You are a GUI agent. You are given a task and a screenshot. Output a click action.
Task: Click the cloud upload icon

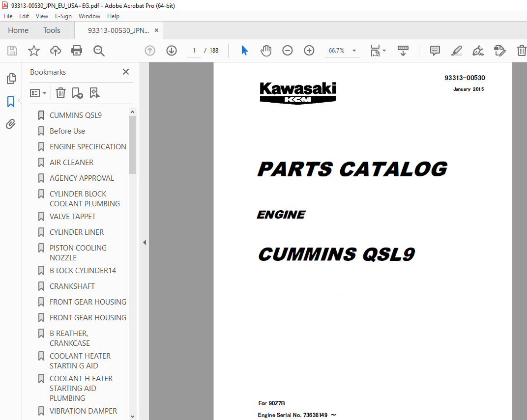(56, 51)
